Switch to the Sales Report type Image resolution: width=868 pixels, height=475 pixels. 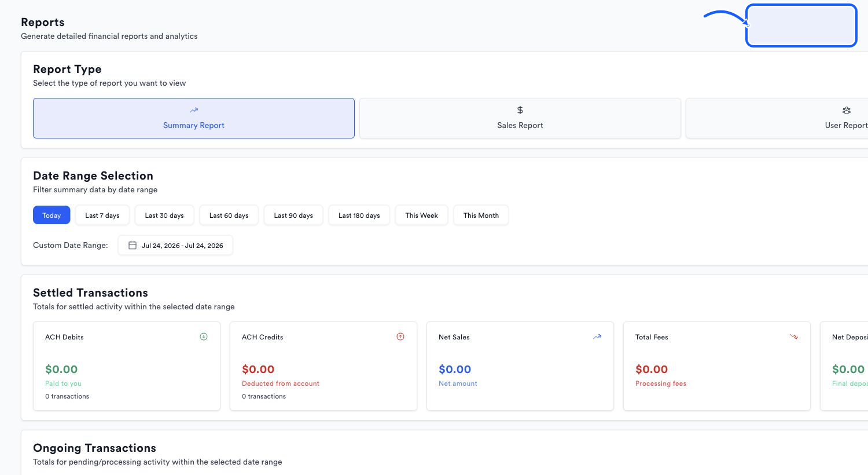click(x=520, y=118)
